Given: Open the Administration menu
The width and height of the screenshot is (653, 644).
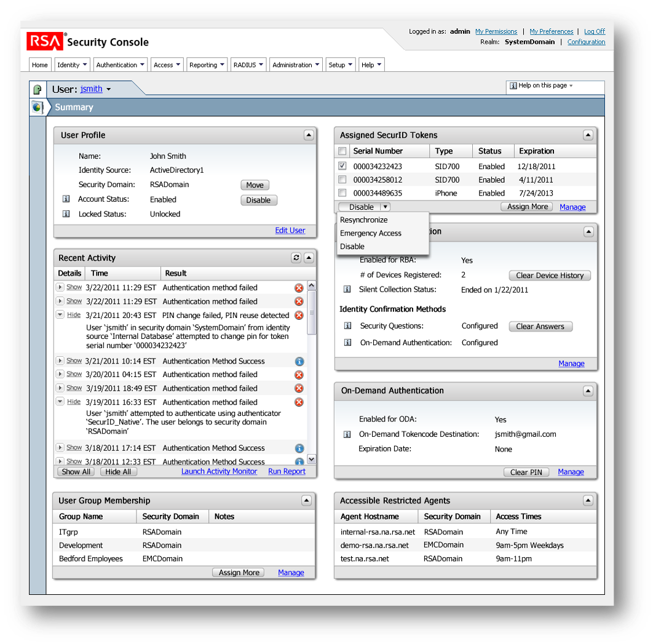Looking at the screenshot, I should coord(296,65).
